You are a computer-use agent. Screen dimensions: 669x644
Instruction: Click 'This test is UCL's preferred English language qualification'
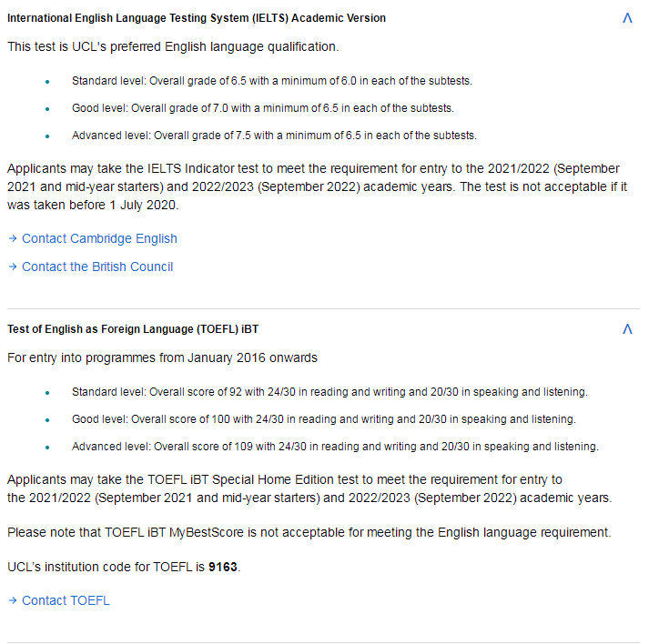tap(173, 46)
